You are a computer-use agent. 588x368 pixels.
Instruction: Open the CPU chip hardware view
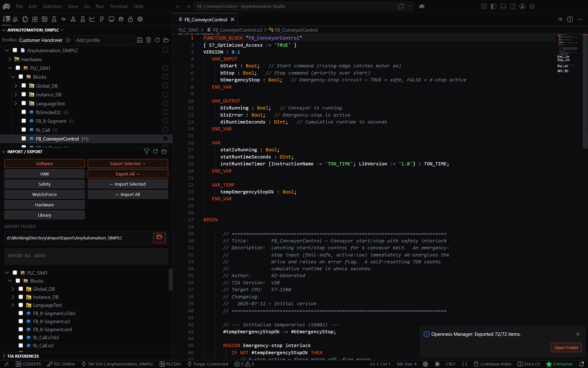pyautogui.click(x=140, y=19)
